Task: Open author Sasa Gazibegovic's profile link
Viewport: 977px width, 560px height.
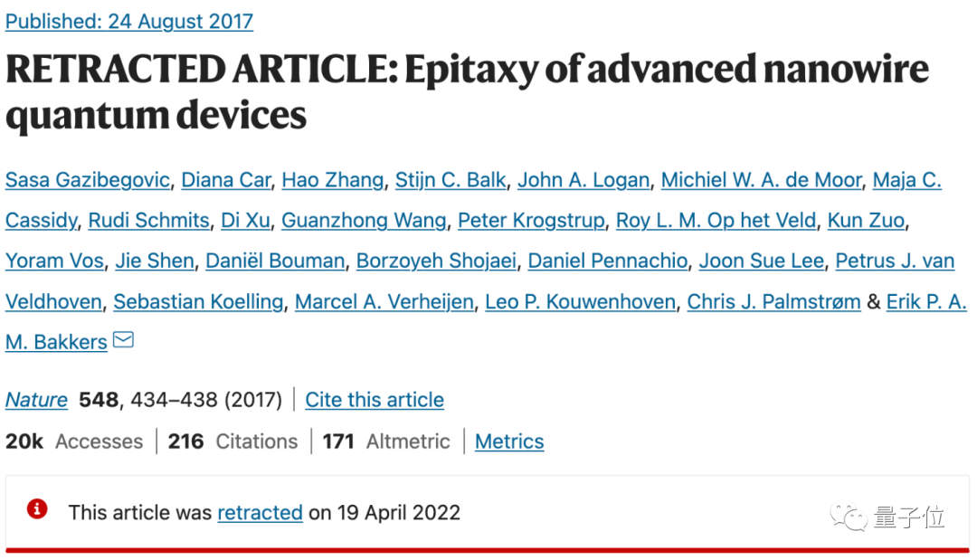Action: pos(88,180)
